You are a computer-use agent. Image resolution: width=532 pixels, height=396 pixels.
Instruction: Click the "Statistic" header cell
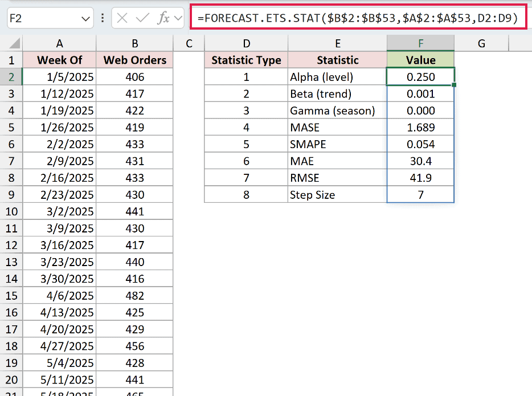338,60
